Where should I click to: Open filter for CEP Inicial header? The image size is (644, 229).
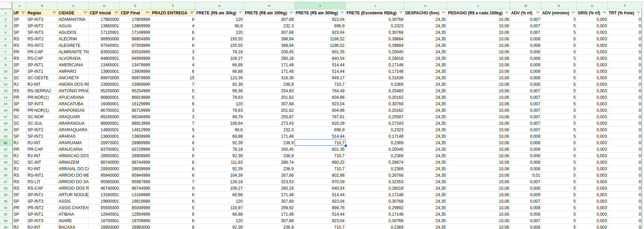coord(116,13)
